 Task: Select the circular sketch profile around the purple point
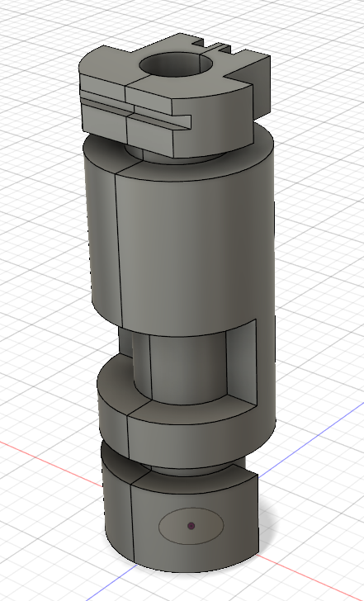pyautogui.click(x=191, y=526)
